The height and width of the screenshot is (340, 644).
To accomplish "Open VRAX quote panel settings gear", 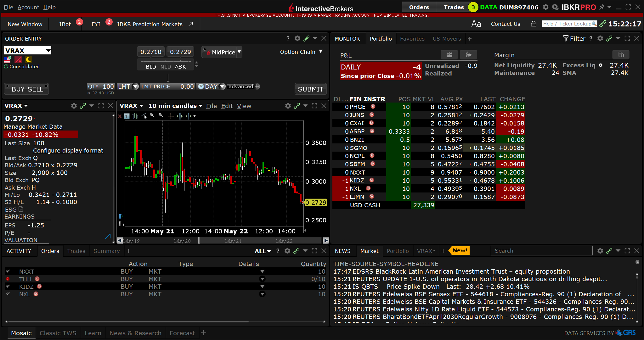I will pyautogui.click(x=74, y=106).
